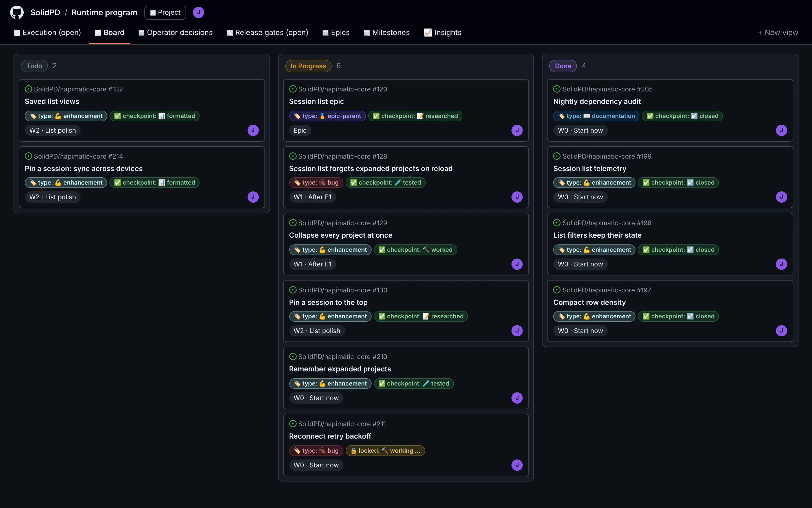
Task: Open the GitHub logo home link
Action: pos(17,12)
